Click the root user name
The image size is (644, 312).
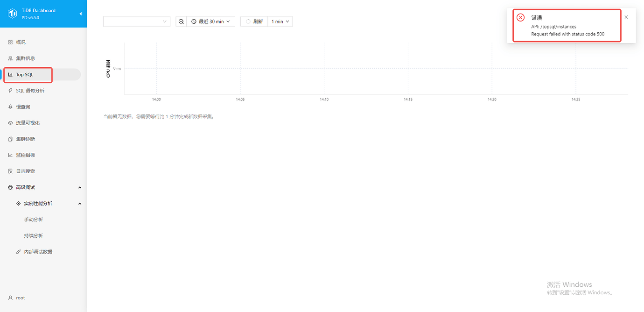[x=21, y=298]
